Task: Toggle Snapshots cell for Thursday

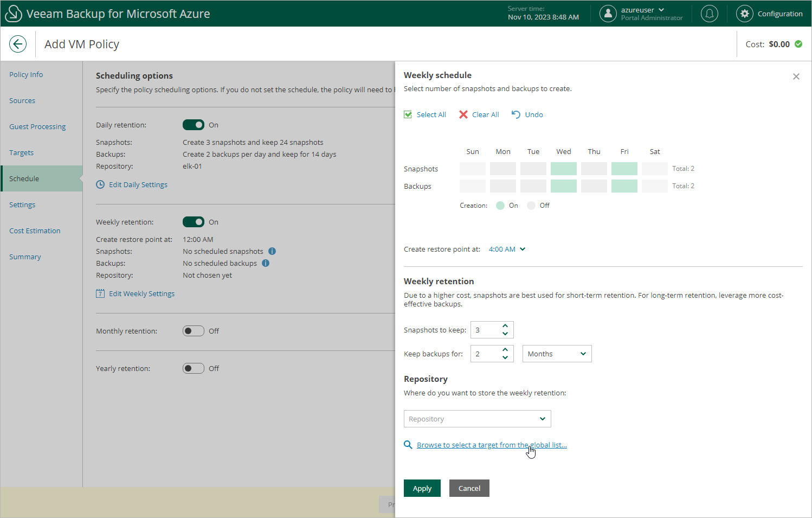Action: (x=594, y=169)
